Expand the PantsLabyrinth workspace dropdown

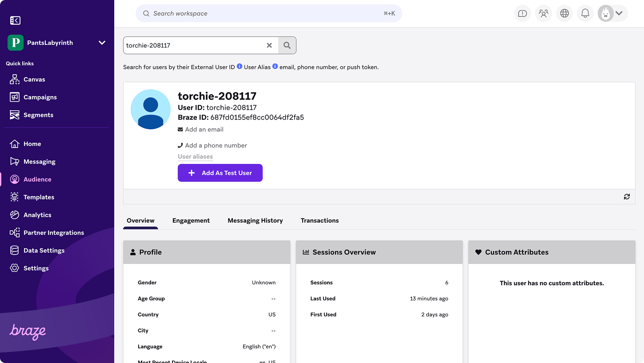(x=102, y=43)
